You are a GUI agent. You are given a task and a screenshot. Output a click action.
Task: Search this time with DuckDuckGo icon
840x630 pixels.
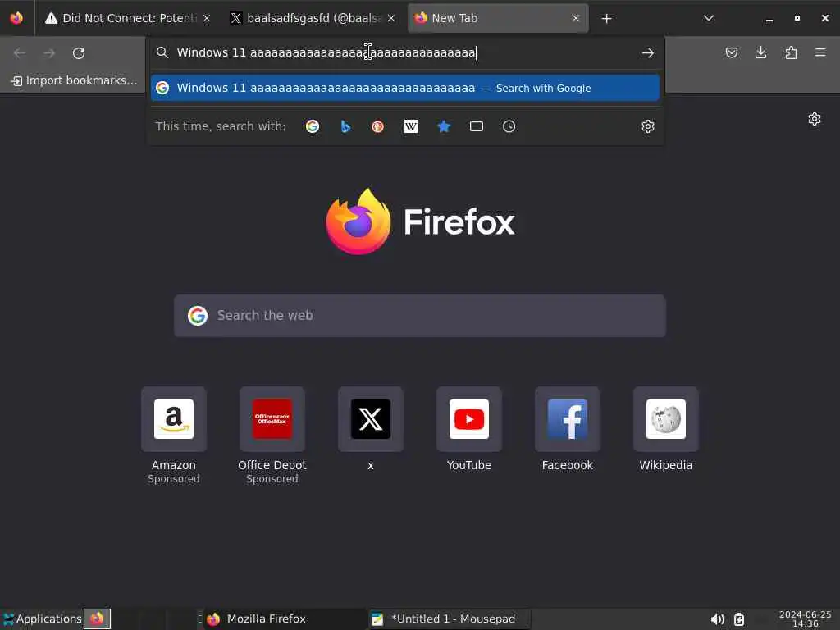377,126
